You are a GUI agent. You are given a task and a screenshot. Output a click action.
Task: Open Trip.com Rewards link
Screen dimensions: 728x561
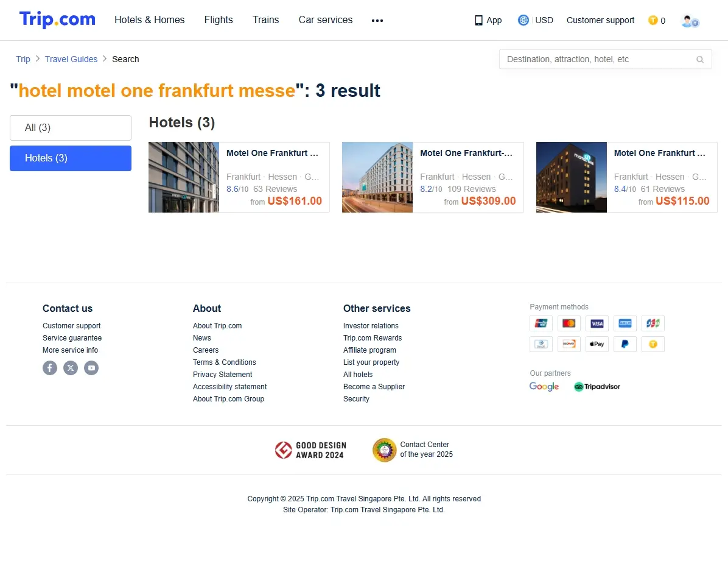373,338
